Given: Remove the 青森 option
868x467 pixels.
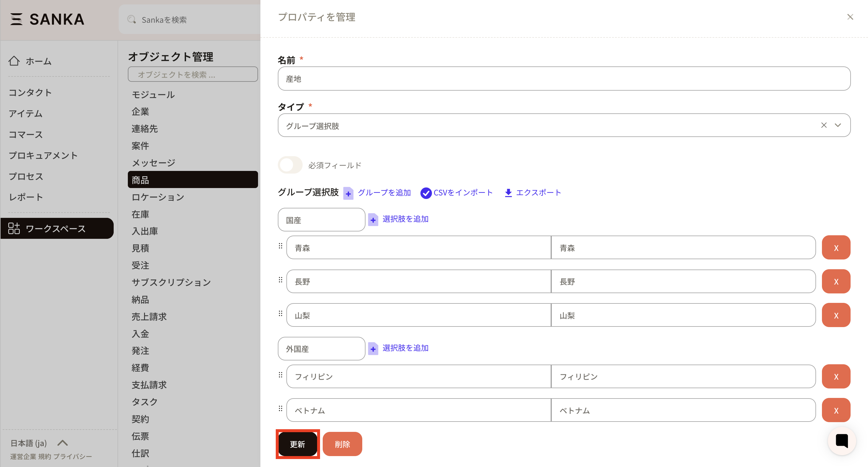Looking at the screenshot, I should (836, 248).
